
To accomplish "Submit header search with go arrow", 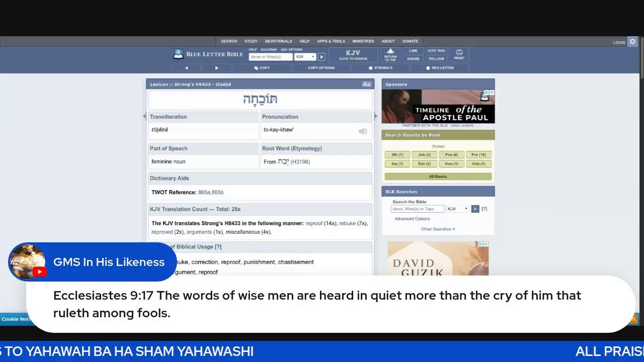I will point(321,57).
